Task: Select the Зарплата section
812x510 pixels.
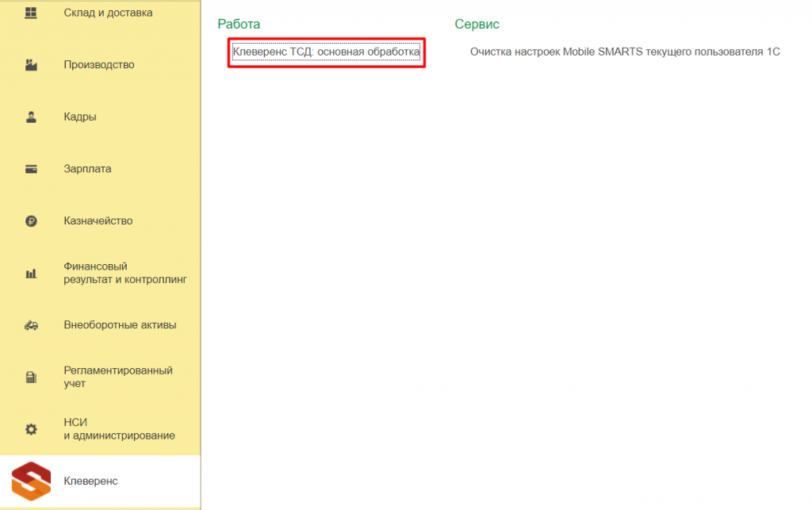Action: pos(87,169)
